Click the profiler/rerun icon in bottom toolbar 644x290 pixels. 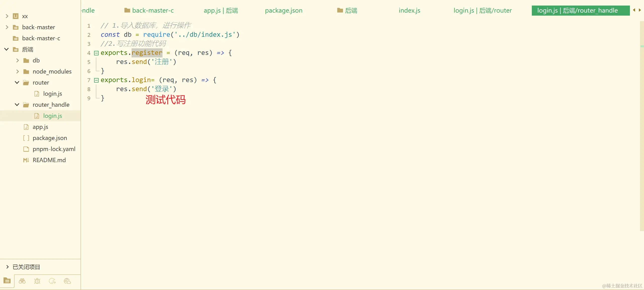[52, 281]
